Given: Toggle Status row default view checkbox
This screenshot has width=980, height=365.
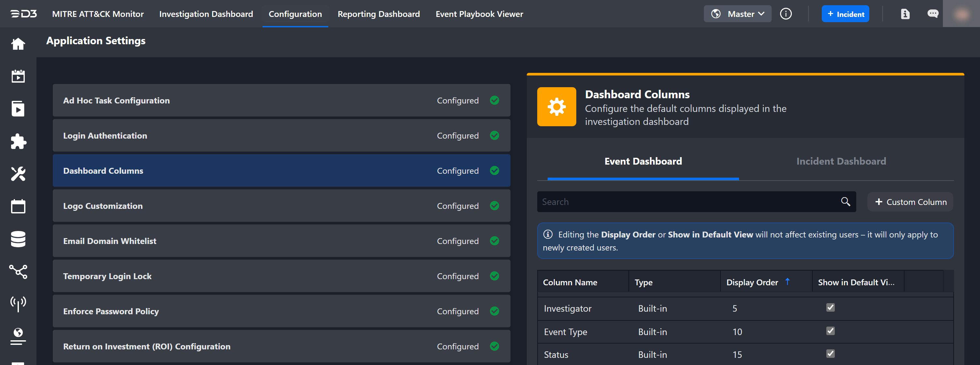Looking at the screenshot, I should pos(830,354).
